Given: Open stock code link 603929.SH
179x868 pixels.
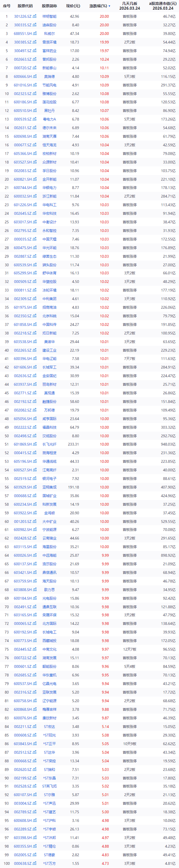Looking at the screenshot, I should tap(23, 487).
